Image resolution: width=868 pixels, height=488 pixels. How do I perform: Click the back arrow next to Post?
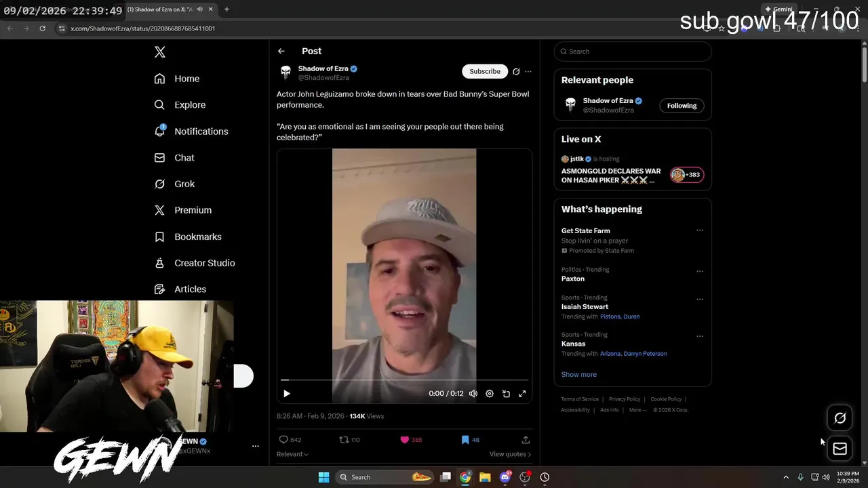(x=281, y=51)
